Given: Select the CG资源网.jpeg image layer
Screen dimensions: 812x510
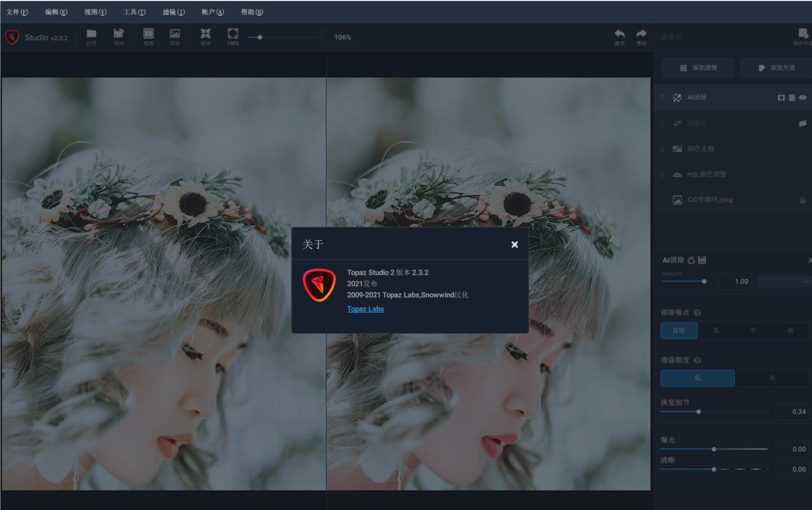Looking at the screenshot, I should tap(733, 200).
